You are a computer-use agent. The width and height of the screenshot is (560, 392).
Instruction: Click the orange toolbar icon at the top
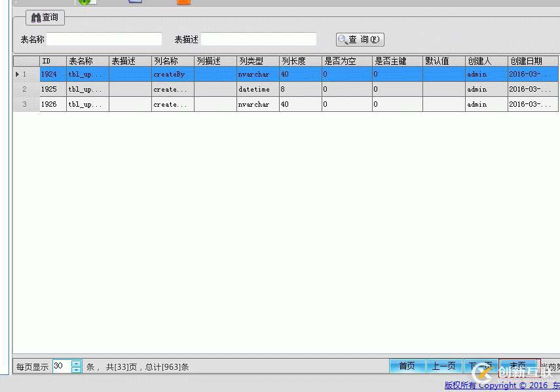click(182, 2)
